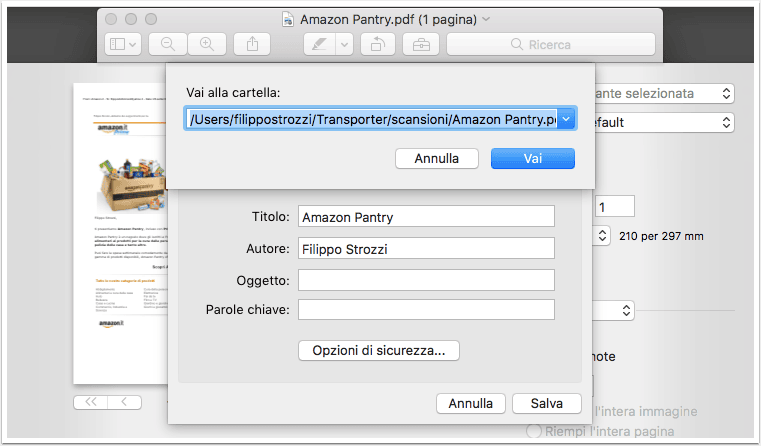Click the magnifier icon inside Ricerca field

[x=517, y=45]
